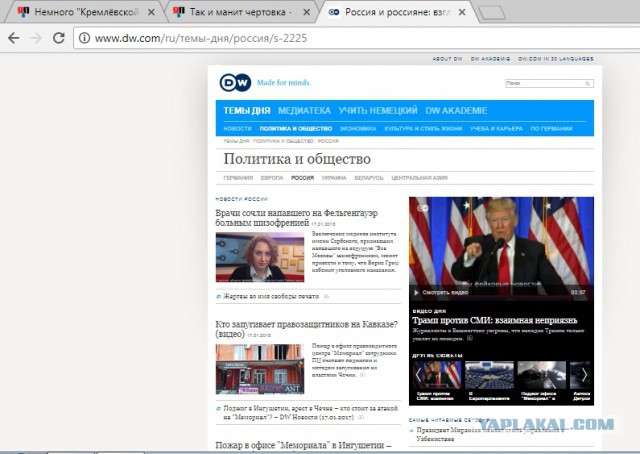This screenshot has height=454, width=640.
Task: Close the 'Россия и россияне' tab
Action: [x=462, y=12]
